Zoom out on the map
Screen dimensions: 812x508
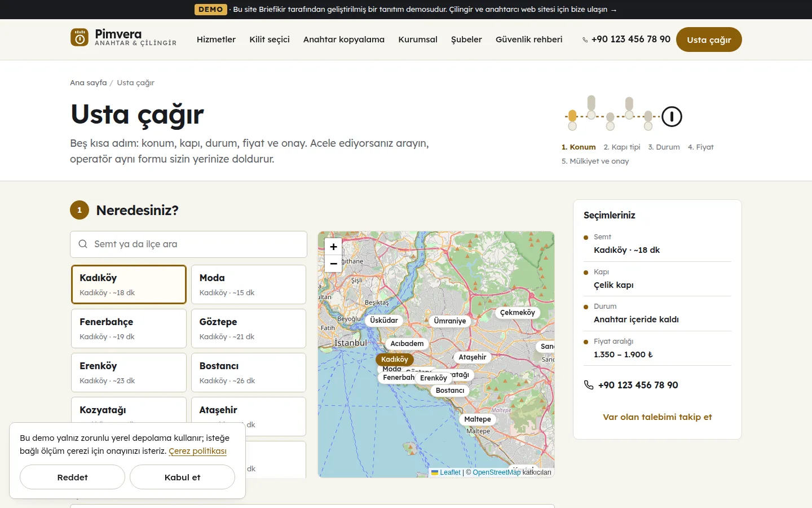pyautogui.click(x=333, y=264)
